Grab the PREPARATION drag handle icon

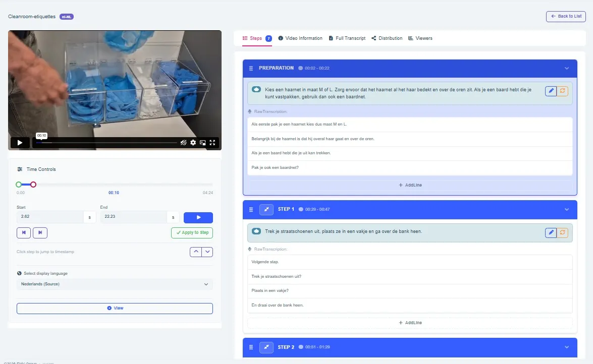(251, 68)
